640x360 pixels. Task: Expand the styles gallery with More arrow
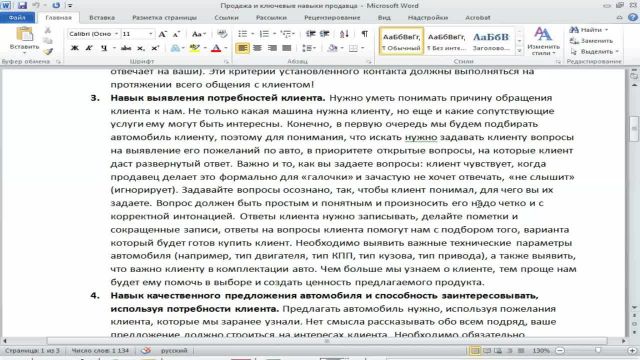coord(519,51)
